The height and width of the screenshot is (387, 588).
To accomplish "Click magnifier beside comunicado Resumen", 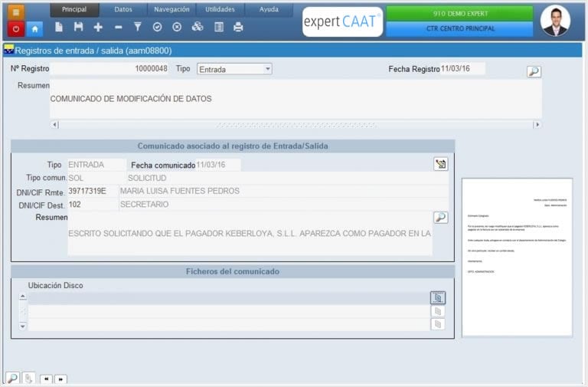I will (x=441, y=218).
